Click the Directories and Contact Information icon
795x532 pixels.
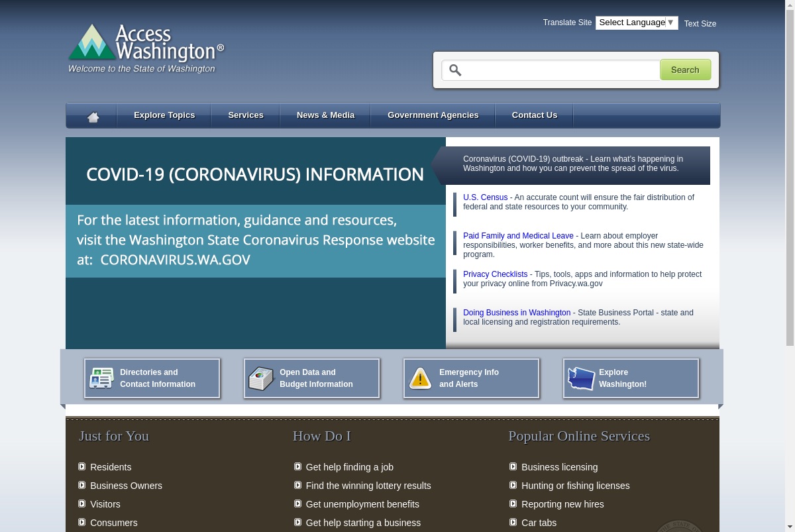(101, 378)
